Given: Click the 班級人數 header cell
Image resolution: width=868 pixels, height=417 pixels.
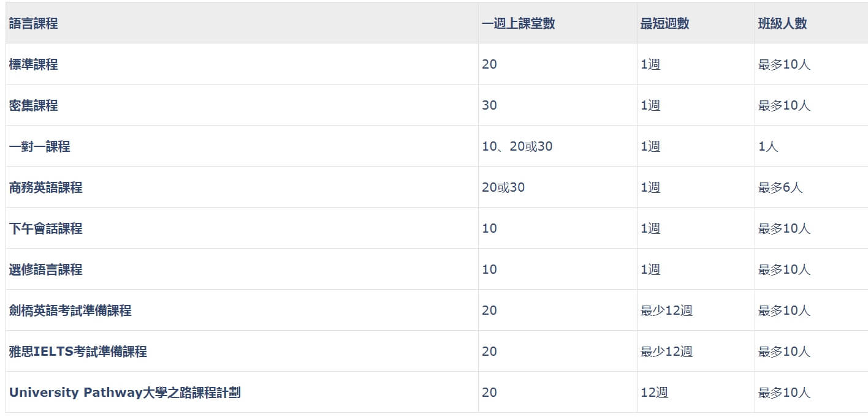Looking at the screenshot, I should [783, 23].
